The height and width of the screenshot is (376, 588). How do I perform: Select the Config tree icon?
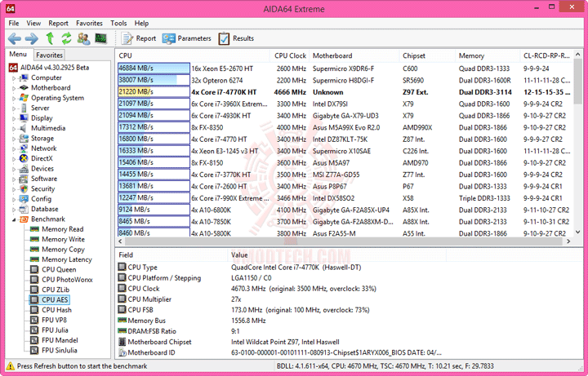pyautogui.click(x=24, y=199)
